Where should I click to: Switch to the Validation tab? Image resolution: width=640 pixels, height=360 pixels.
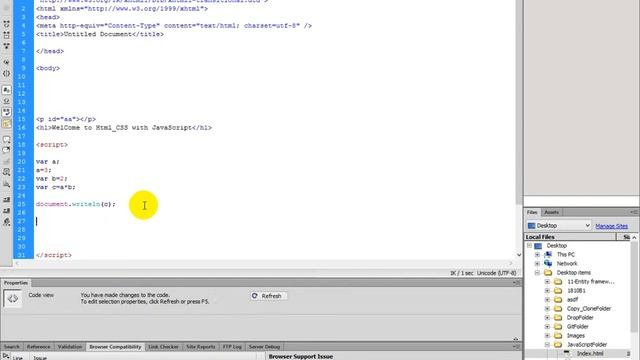click(x=69, y=347)
